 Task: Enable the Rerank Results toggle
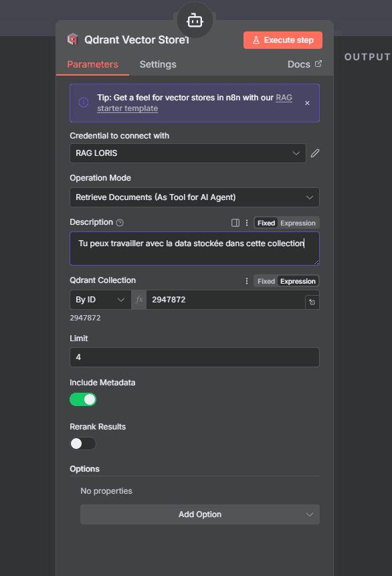(83, 444)
